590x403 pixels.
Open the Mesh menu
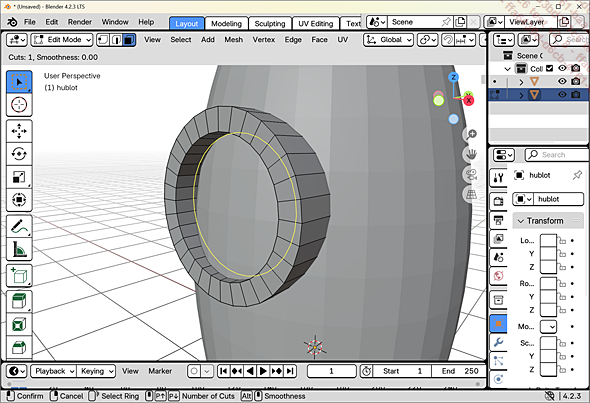pos(233,40)
